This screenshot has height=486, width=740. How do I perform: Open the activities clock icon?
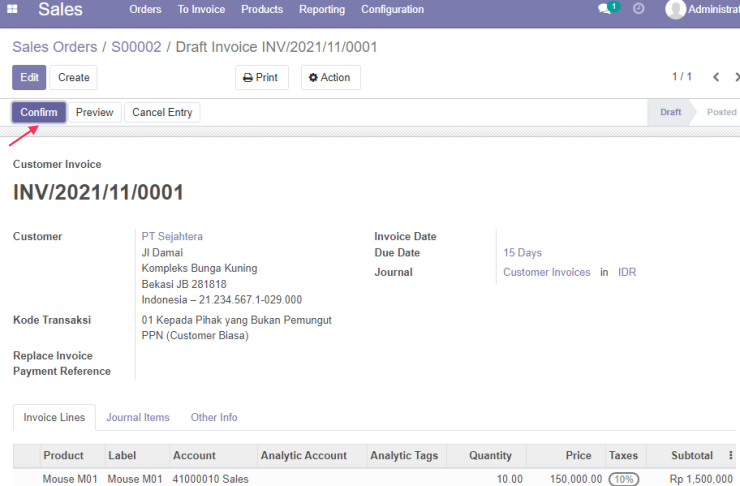click(639, 9)
